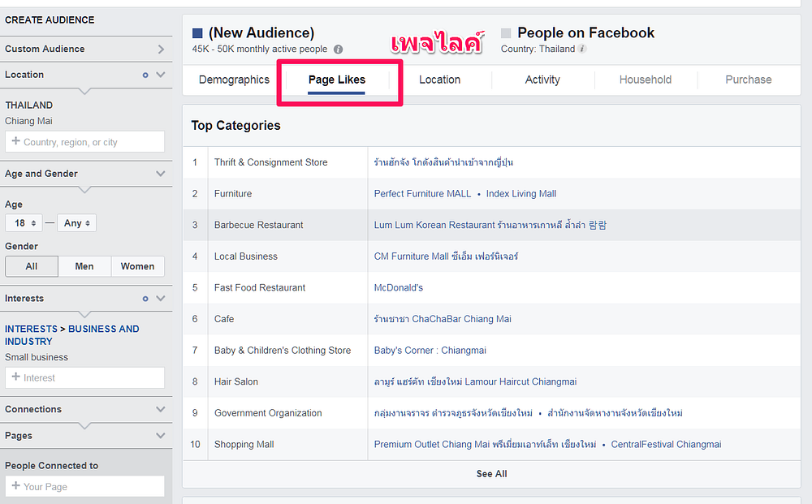The width and height of the screenshot is (812, 504).
Task: Open Perfect Furniture MALL page link
Action: tap(422, 193)
